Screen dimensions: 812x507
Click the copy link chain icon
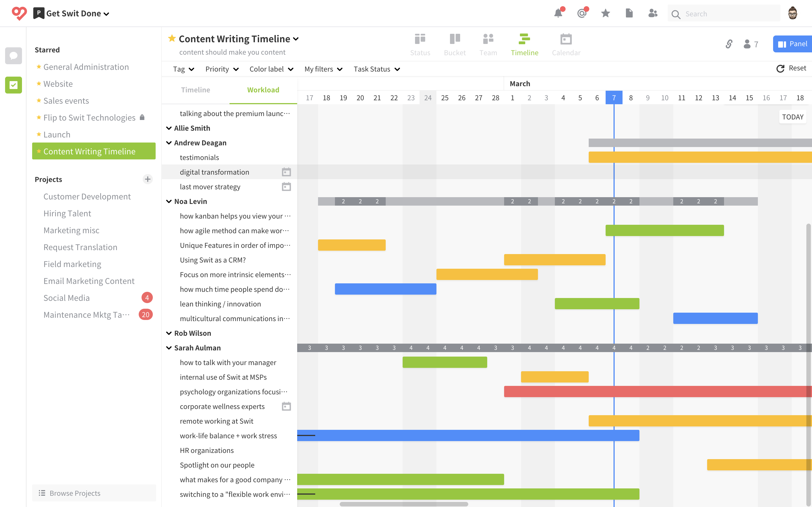[x=729, y=44]
